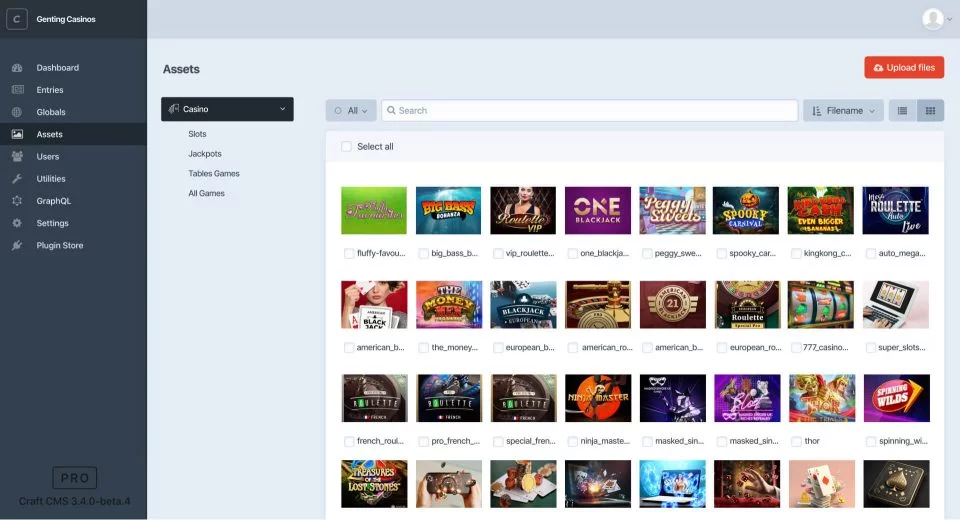
Task: Open Plugin Store in the sidebar menu
Action: pos(59,245)
